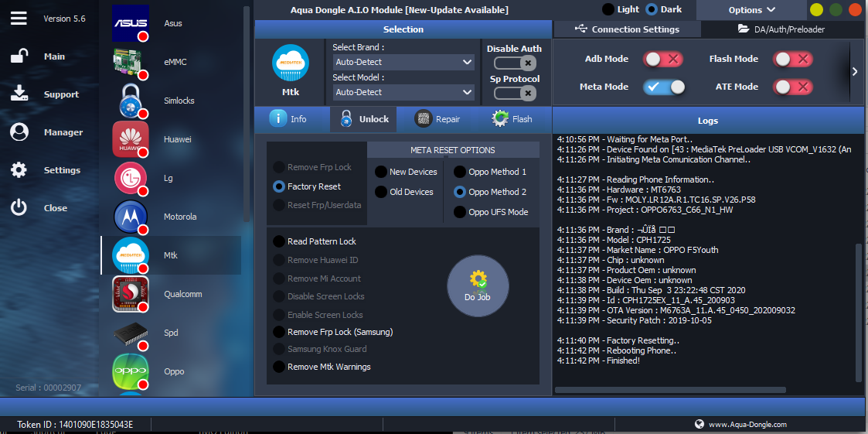Screen dimensions: 868x434
Task: Visit the www.Aqua-Dongle.com link
Action: [x=747, y=425]
